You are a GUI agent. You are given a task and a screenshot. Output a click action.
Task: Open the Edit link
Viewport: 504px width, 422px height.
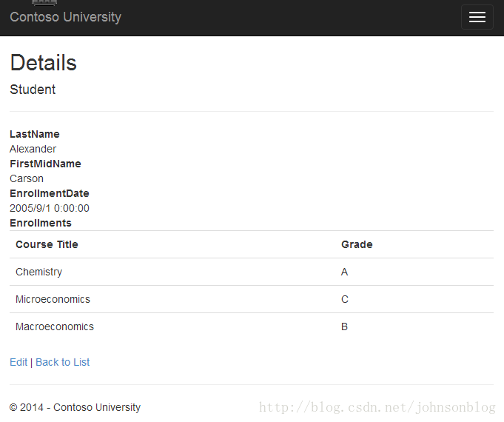click(x=19, y=362)
